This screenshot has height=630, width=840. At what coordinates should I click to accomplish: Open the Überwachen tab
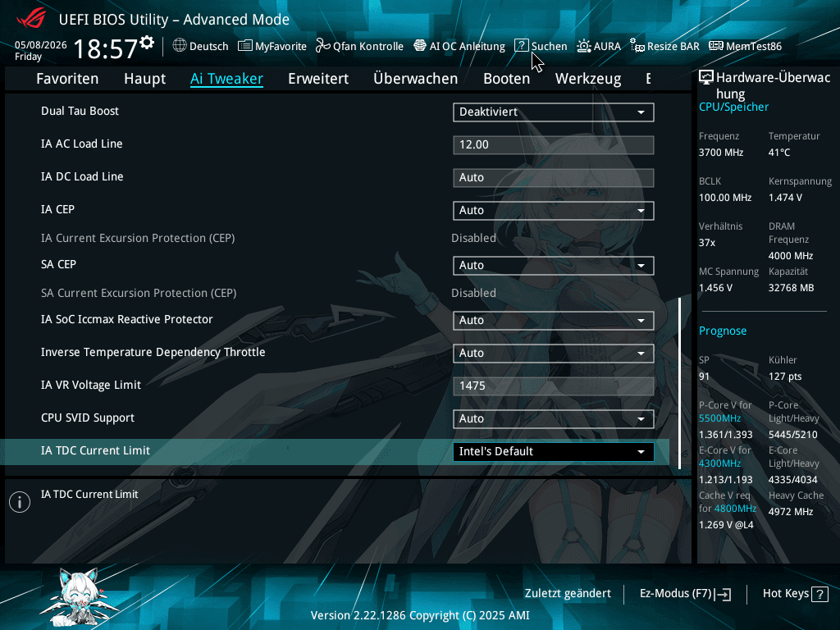(416, 79)
